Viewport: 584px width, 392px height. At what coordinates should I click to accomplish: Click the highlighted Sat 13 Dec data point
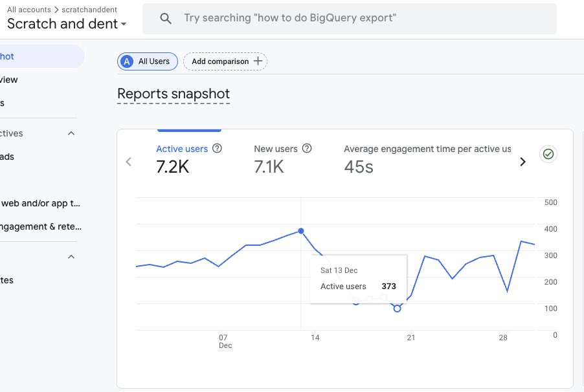pos(301,231)
